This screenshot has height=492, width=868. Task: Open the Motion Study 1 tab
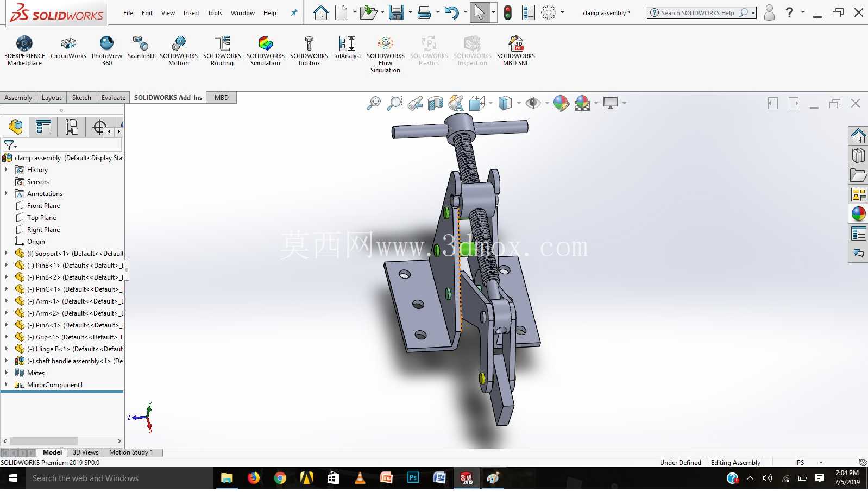131,452
